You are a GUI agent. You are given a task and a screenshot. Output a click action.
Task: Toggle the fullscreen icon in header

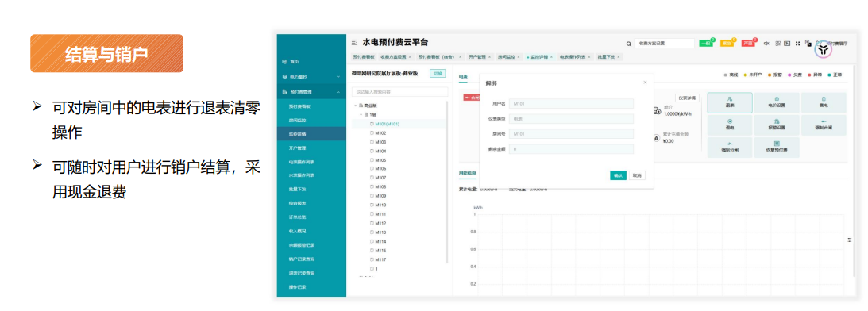click(797, 43)
